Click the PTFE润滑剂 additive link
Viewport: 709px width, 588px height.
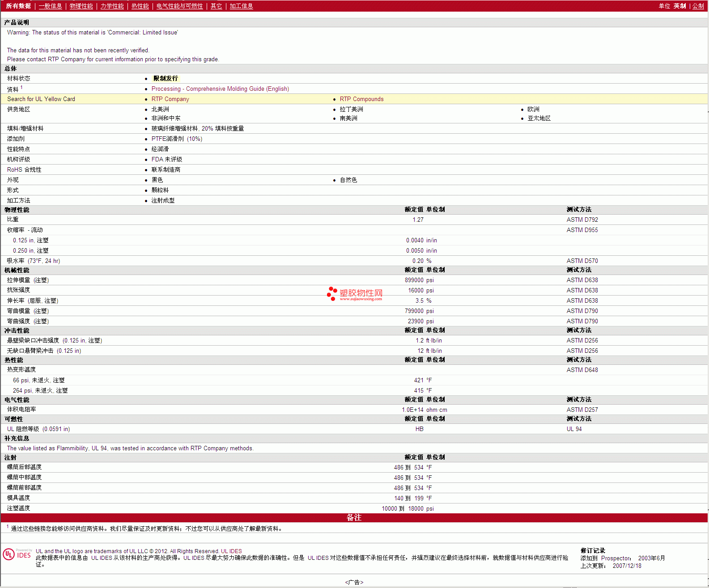coord(177,139)
